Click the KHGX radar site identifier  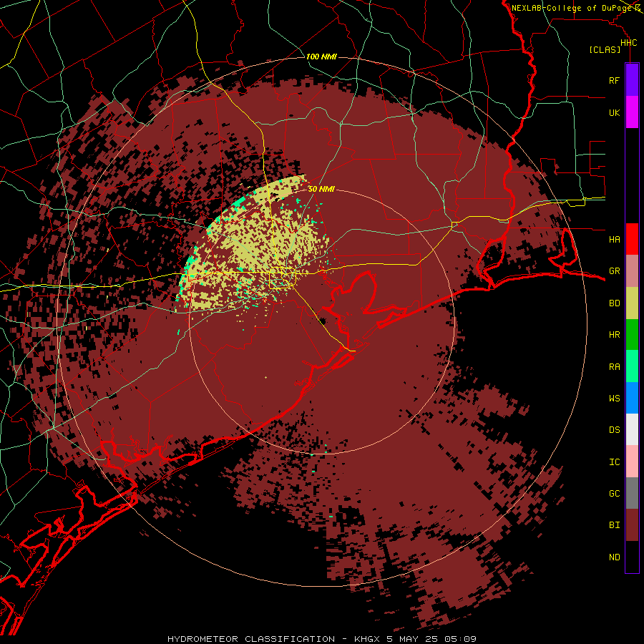[367, 639]
